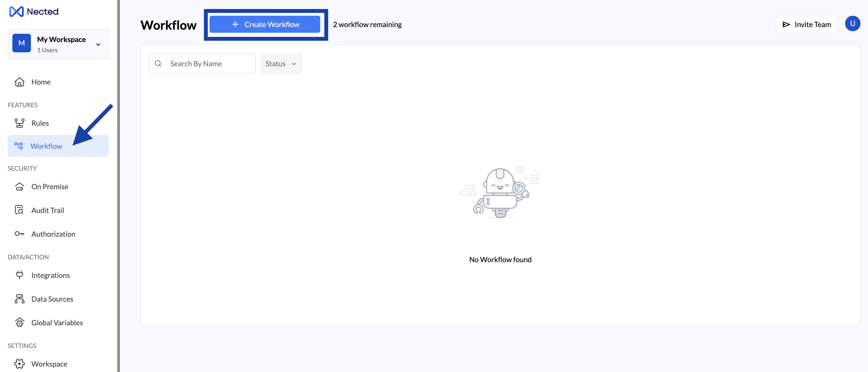The width and height of the screenshot is (868, 372).
Task: Click the Nected logo icon
Action: tap(16, 12)
